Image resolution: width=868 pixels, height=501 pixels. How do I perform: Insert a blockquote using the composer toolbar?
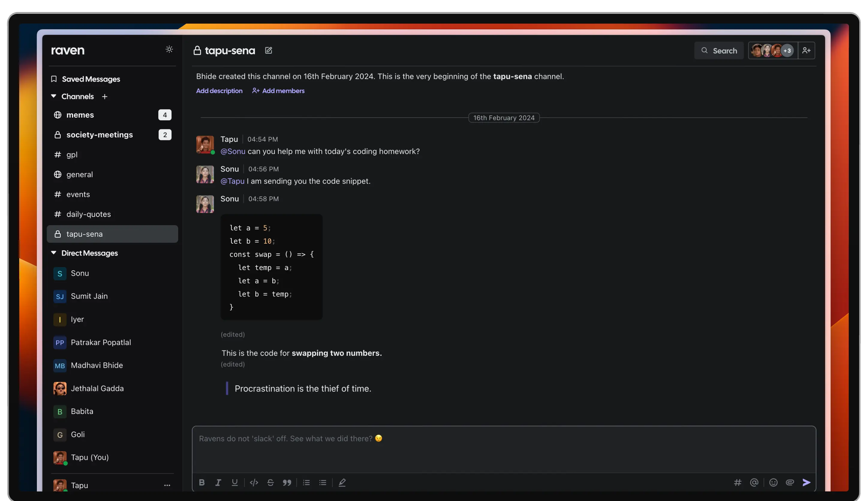(287, 482)
